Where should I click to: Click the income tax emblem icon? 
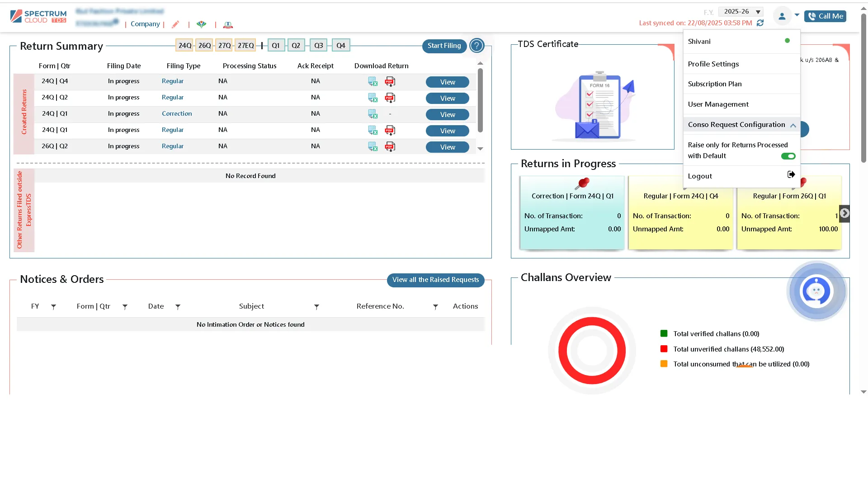pos(228,25)
